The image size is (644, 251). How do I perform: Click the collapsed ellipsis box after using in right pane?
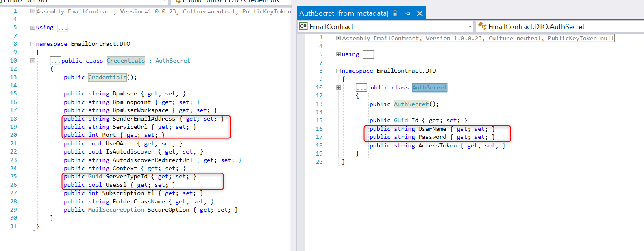[x=368, y=54]
